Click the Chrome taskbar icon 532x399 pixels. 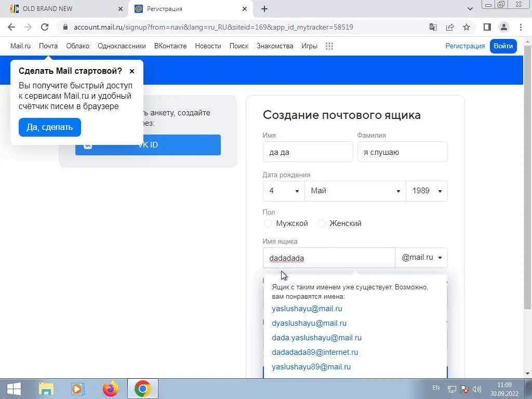pyautogui.click(x=142, y=389)
